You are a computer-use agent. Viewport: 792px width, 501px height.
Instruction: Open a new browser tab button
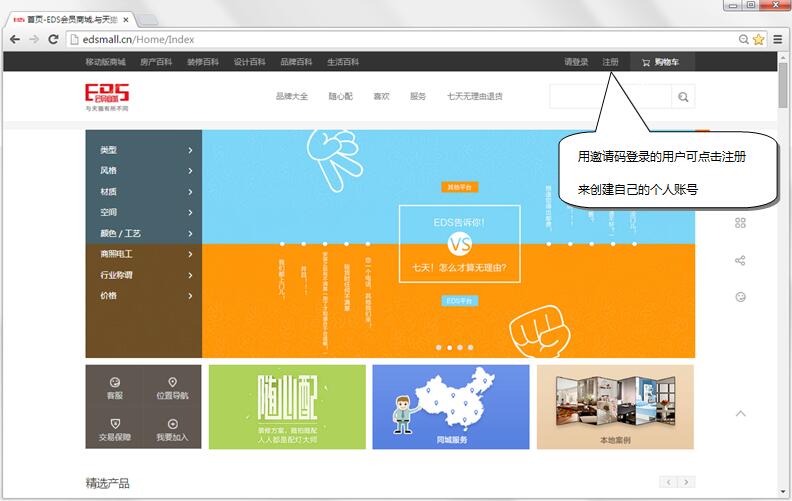(147, 20)
